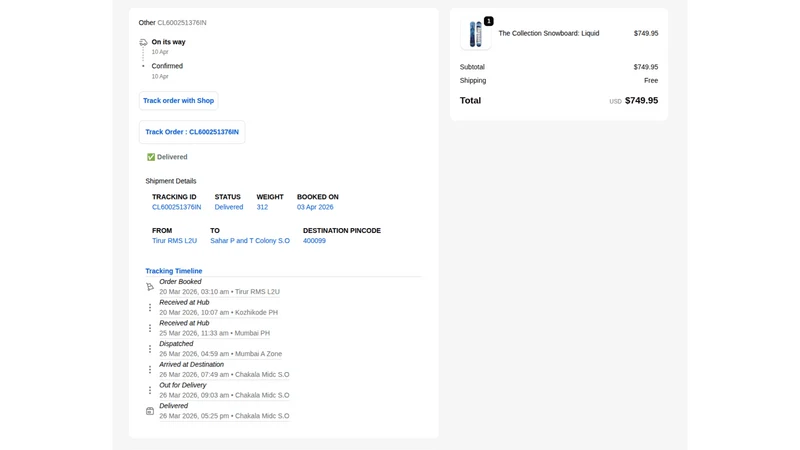Click the Order Booked timeline icon

[x=150, y=287]
